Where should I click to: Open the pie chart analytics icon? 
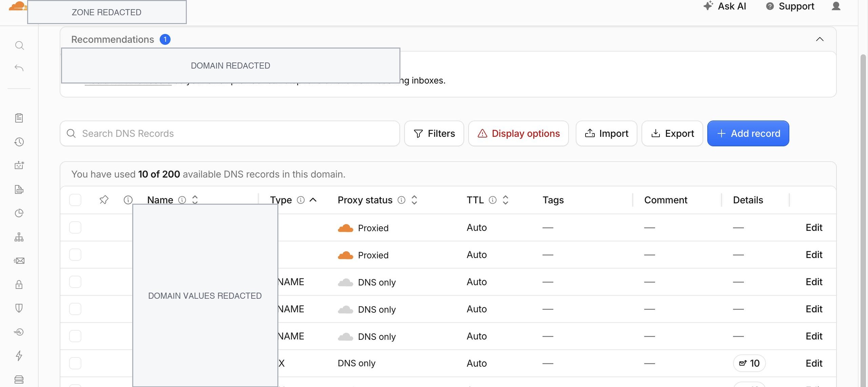19,213
